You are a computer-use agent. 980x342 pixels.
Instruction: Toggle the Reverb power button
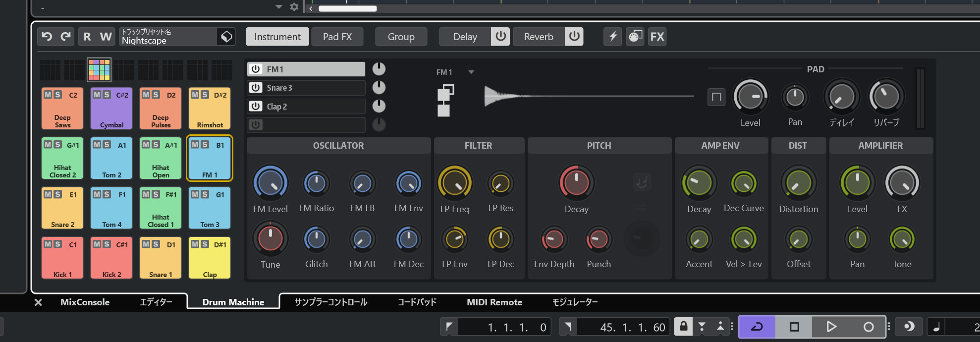pyautogui.click(x=574, y=37)
